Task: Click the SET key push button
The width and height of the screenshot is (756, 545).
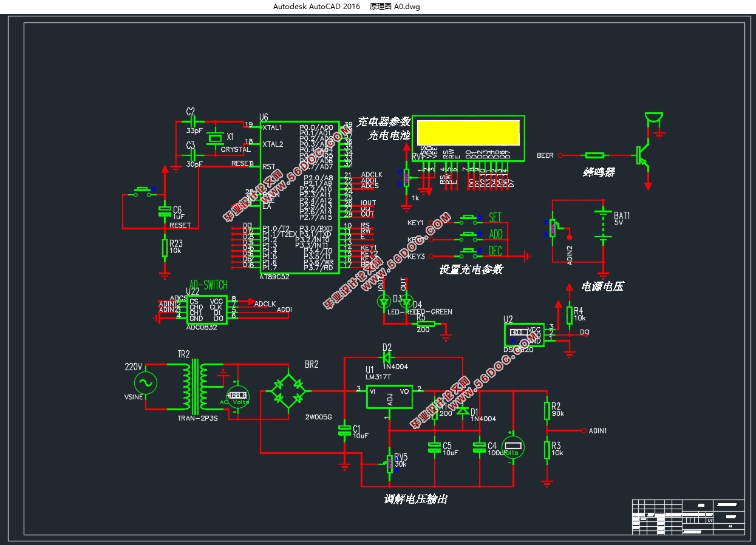Action: [468, 218]
